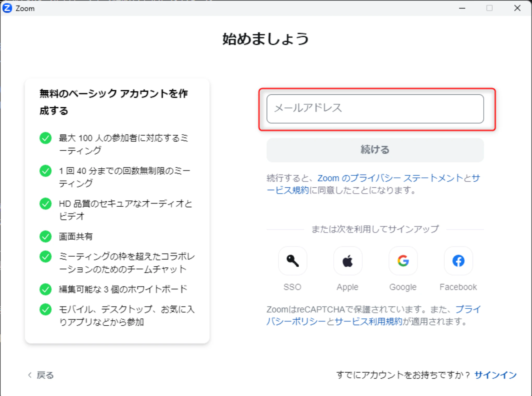
Task: Sign up with the Facebook icon
Action: point(458,261)
